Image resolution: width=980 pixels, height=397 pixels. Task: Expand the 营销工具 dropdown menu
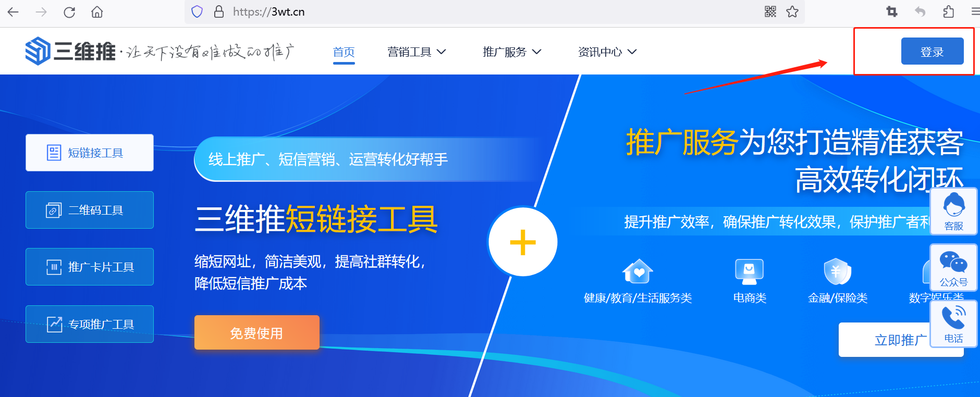[416, 52]
